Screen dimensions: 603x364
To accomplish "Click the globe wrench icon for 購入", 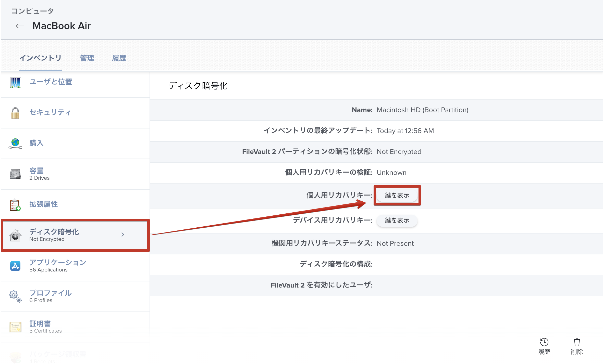I will [15, 144].
